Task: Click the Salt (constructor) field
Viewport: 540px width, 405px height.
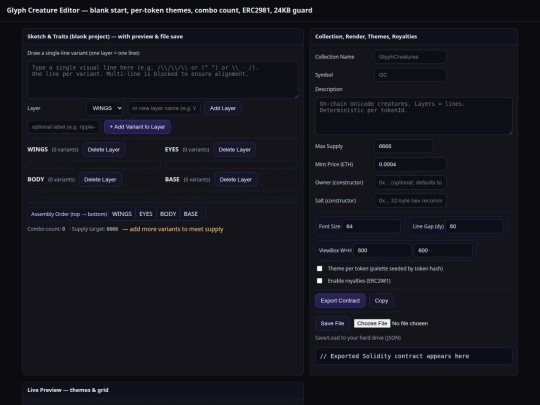Action: click(x=410, y=200)
